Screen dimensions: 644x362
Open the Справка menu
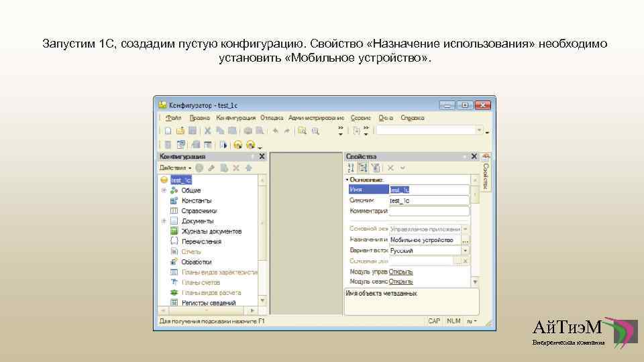pos(413,118)
